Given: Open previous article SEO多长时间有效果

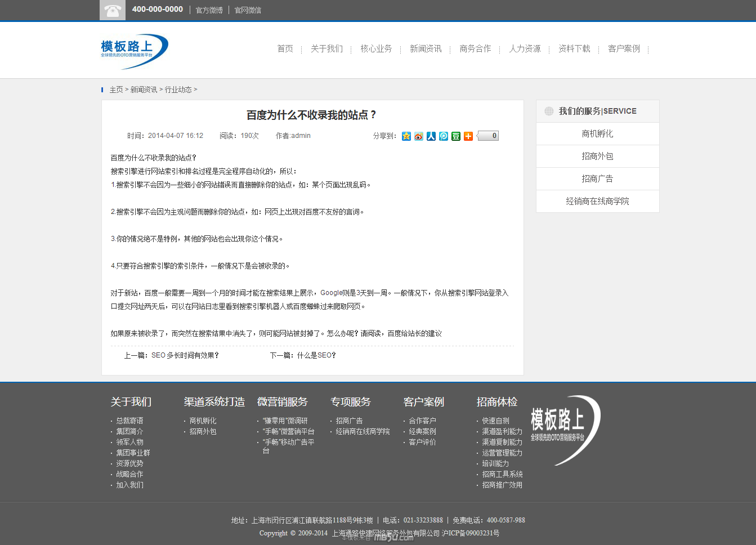Looking at the screenshot, I should (x=185, y=355).
